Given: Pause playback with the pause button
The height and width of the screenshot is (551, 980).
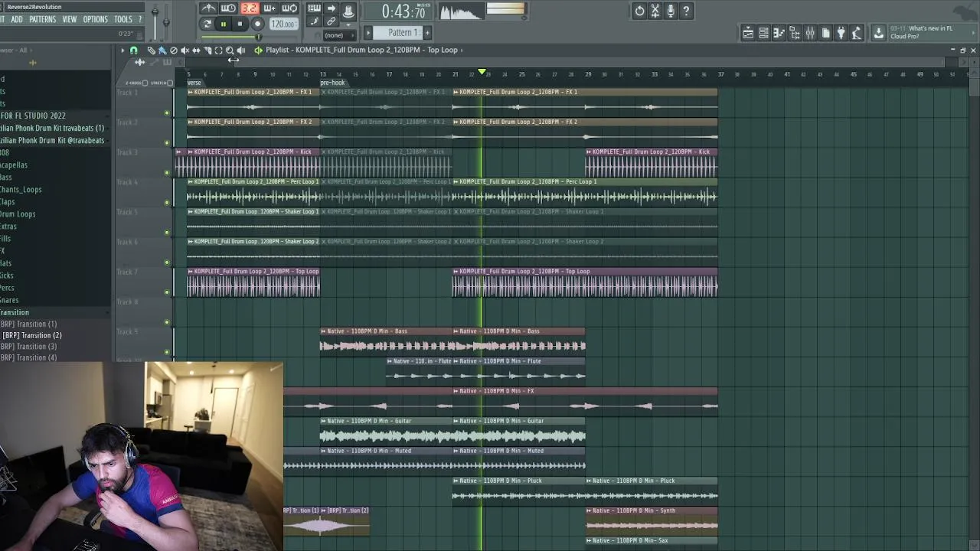Looking at the screenshot, I should (223, 24).
